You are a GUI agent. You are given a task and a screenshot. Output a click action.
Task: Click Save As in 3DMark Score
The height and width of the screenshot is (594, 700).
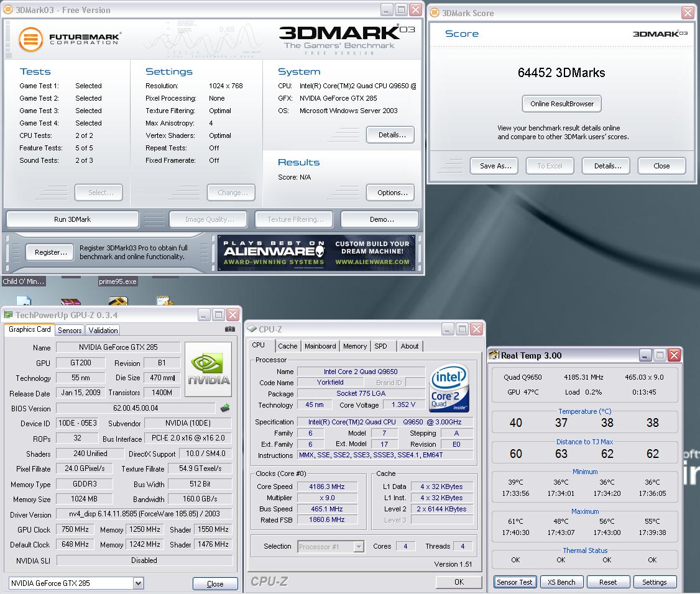(494, 166)
